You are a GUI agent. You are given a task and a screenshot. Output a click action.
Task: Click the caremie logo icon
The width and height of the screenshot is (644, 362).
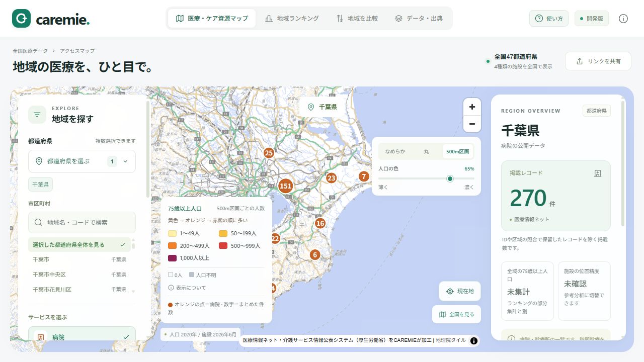[21, 19]
